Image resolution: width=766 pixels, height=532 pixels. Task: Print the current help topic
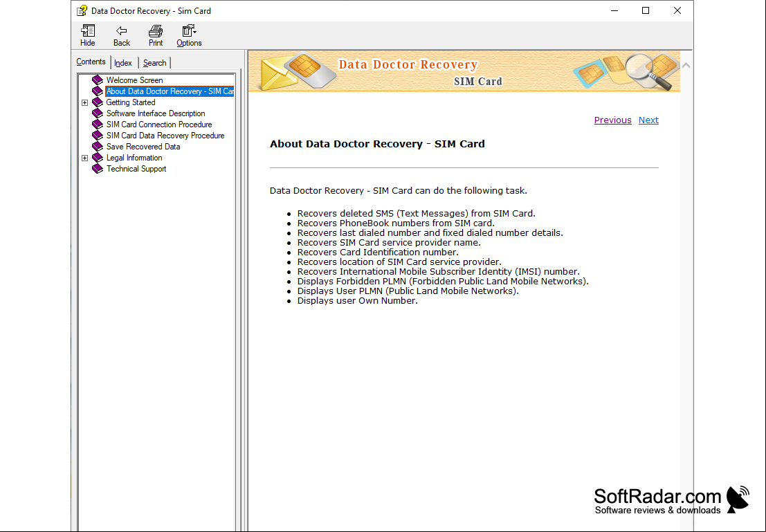pyautogui.click(x=156, y=36)
